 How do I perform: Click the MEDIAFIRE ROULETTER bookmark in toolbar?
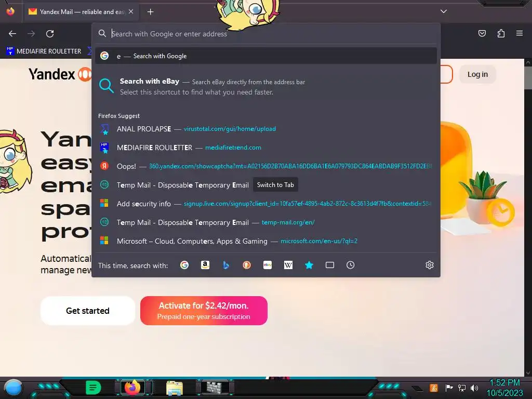[x=44, y=51]
